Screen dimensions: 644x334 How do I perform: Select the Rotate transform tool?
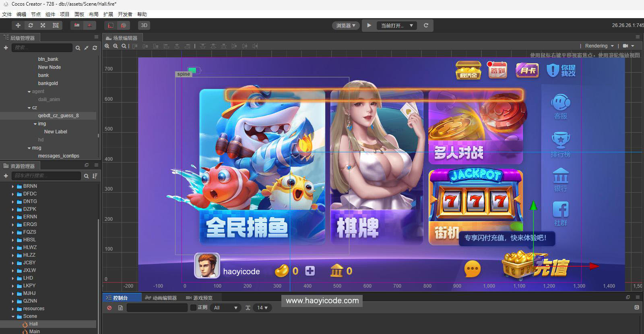[x=30, y=25]
